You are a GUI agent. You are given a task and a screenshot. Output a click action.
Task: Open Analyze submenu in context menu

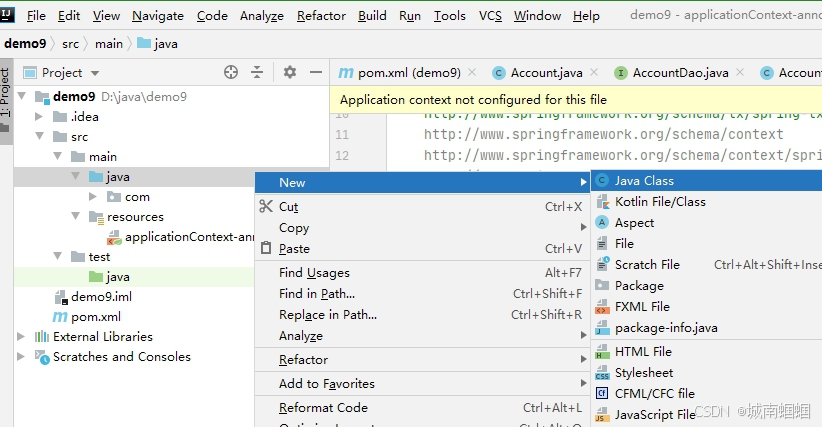coord(422,336)
